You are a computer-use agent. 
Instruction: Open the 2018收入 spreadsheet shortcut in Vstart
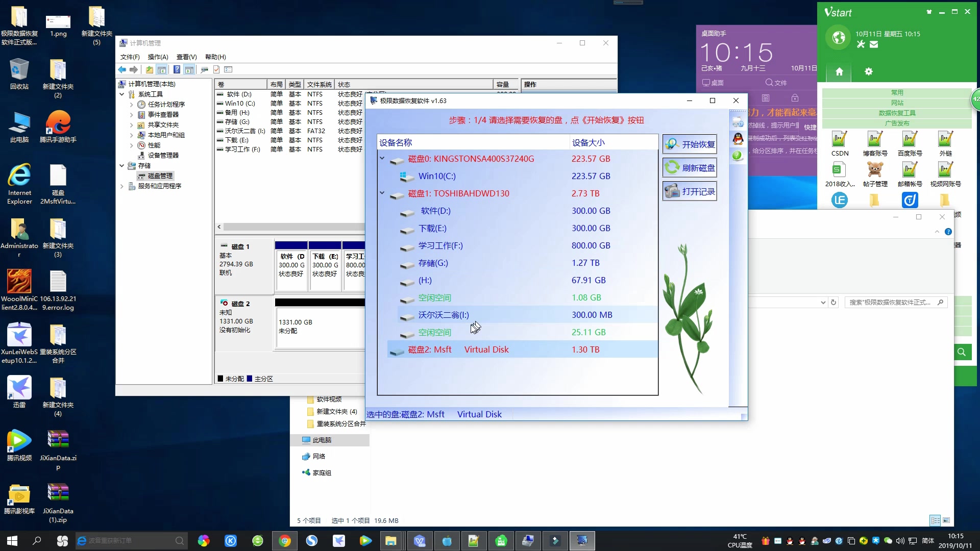(x=840, y=175)
